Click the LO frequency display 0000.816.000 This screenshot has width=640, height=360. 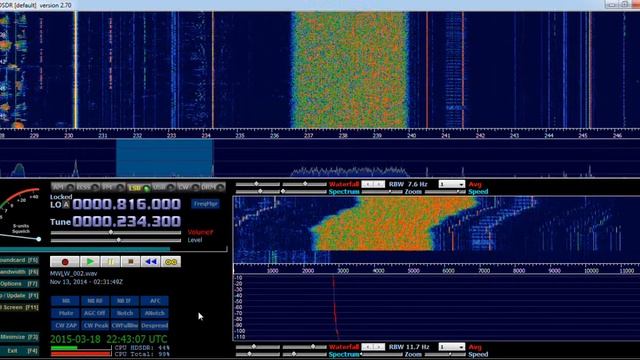point(127,204)
